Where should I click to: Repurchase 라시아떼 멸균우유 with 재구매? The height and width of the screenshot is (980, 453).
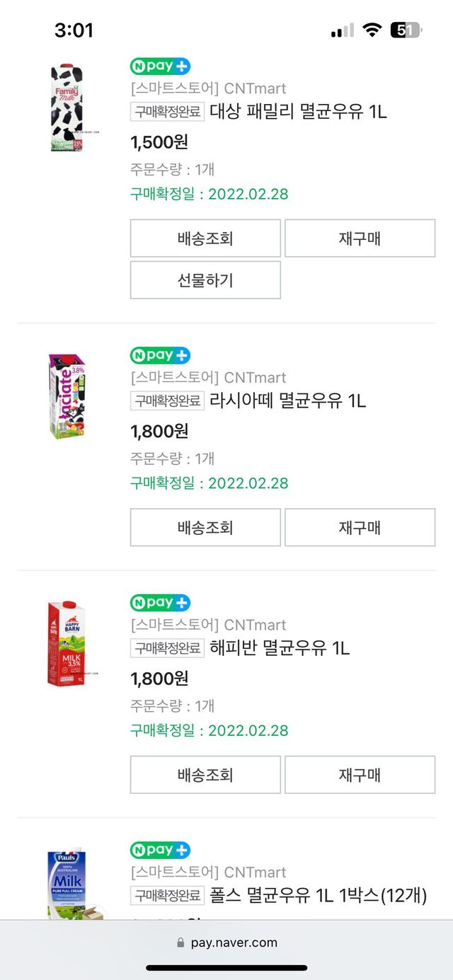coord(360,528)
